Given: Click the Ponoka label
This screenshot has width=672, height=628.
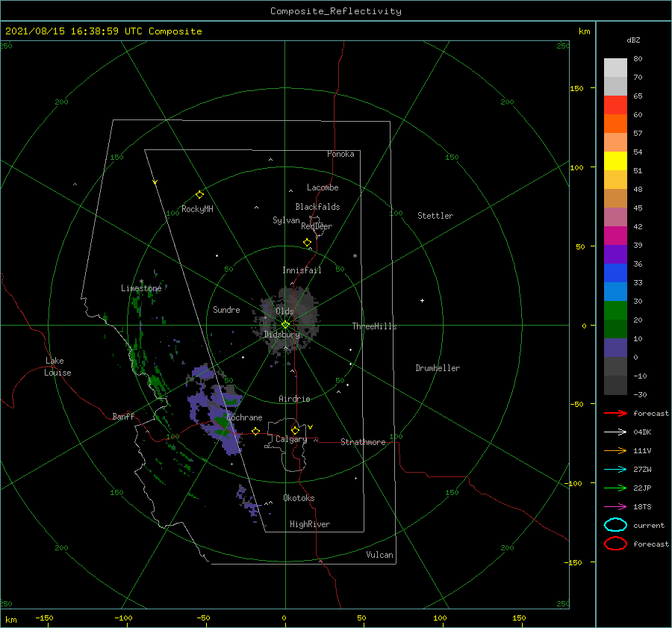Looking at the screenshot, I should click(x=340, y=154).
